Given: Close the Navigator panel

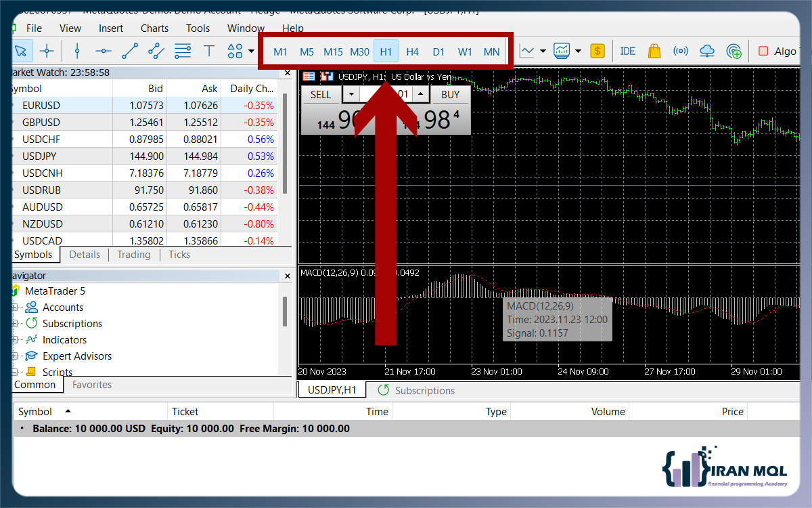Looking at the screenshot, I should 288,276.
